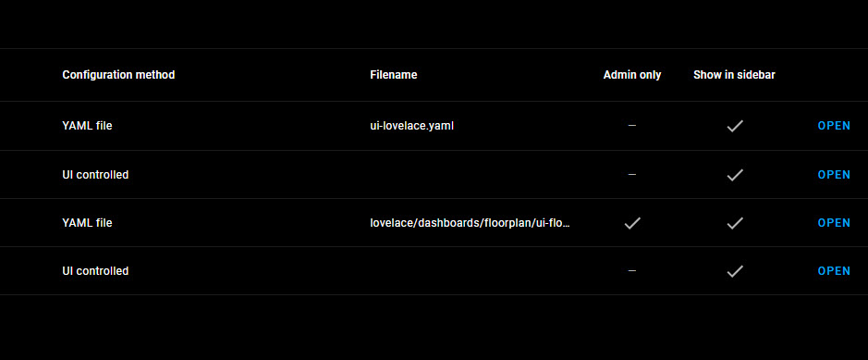Sort by Configuration method column header
Screen dimensions: 868x360
click(118, 75)
